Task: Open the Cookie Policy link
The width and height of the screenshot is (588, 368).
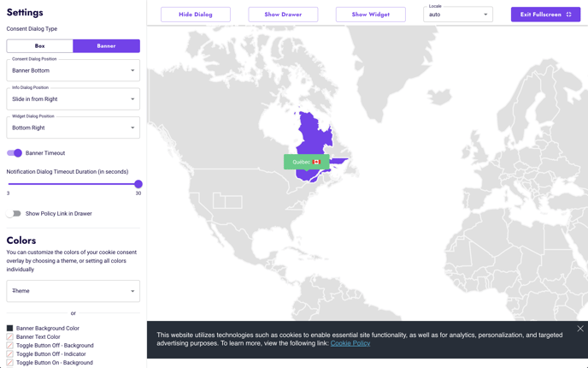Action: coord(350,343)
